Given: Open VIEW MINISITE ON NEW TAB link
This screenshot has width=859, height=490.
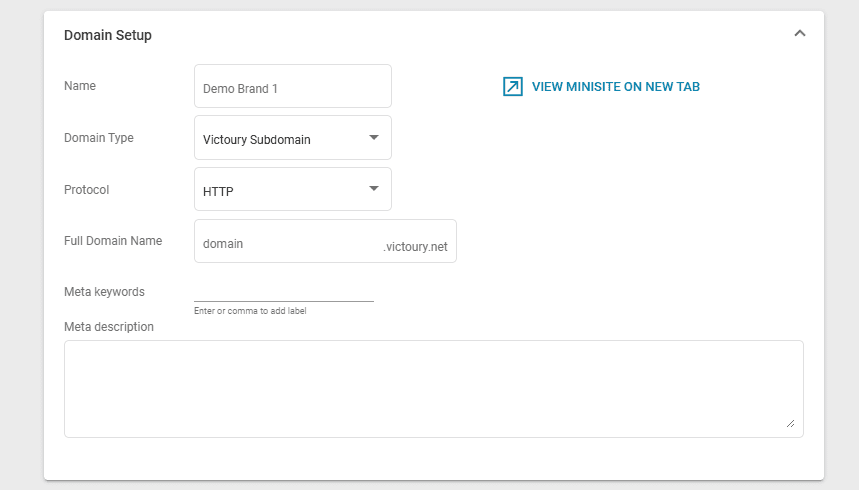Looking at the screenshot, I should point(615,87).
